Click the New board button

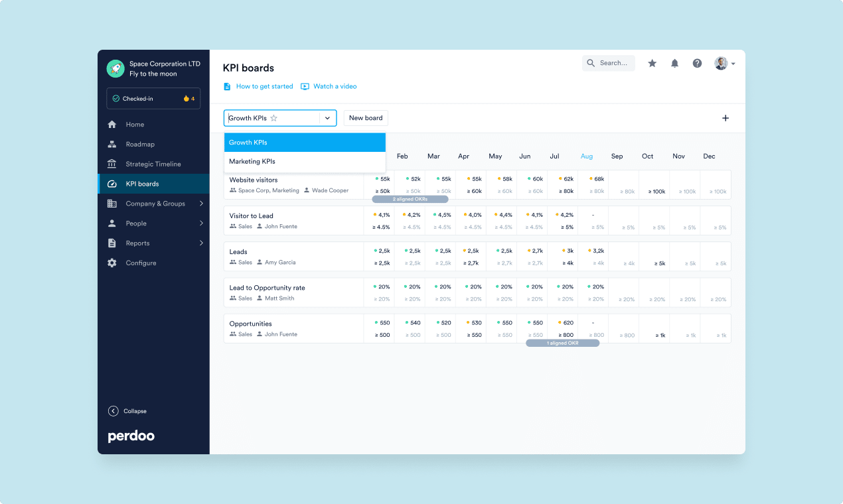(x=366, y=117)
